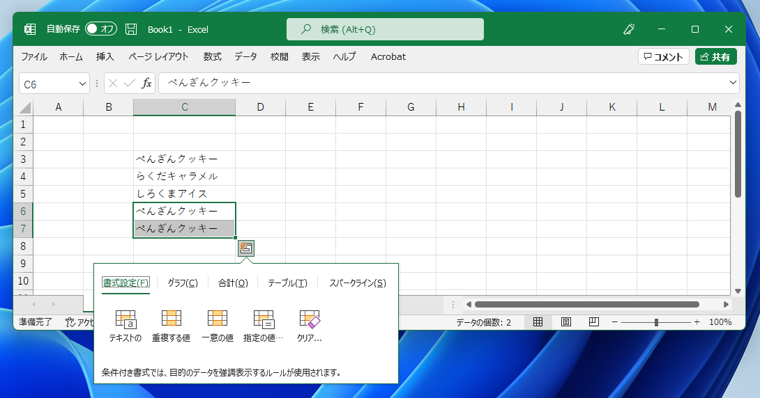Select the グラフ(C) Quick Analysis tab
This screenshot has height=398, width=760.
(183, 283)
